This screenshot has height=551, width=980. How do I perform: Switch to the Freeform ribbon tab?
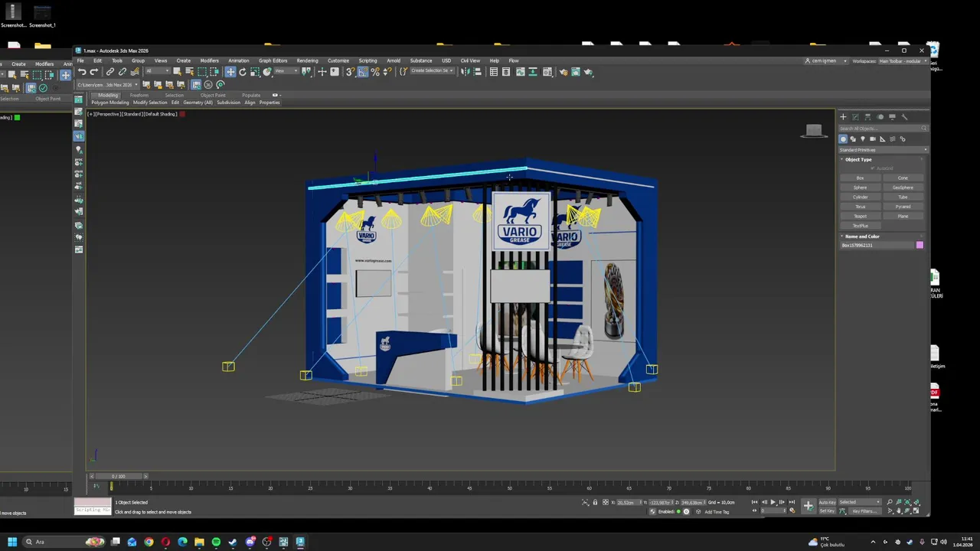point(139,95)
